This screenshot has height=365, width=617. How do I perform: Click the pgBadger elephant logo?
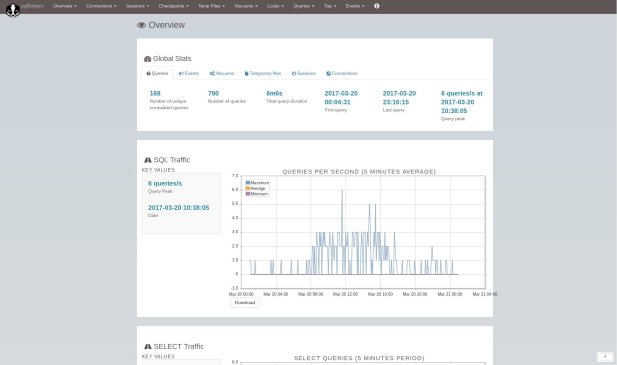pos(13,10)
